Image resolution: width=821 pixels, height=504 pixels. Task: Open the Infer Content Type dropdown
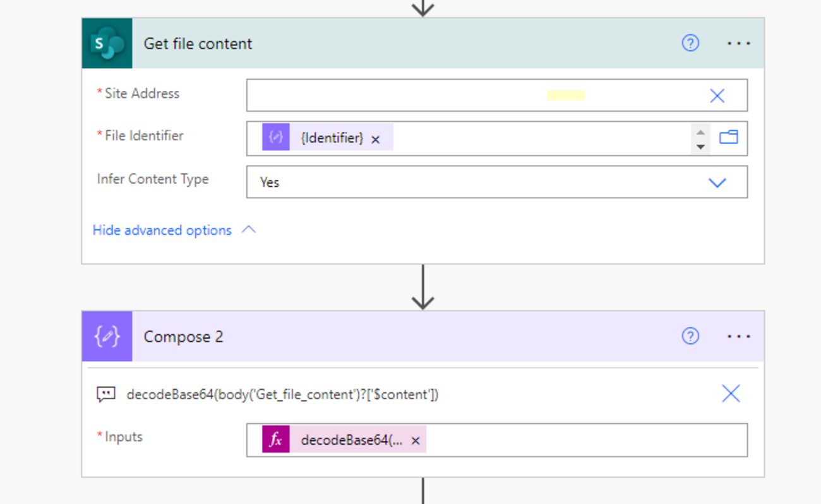(717, 182)
